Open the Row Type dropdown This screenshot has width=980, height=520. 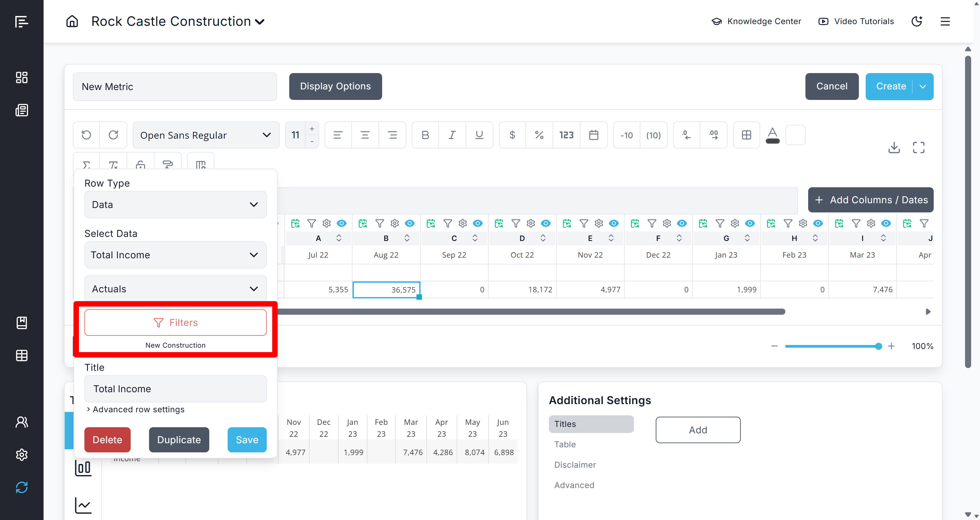pyautogui.click(x=175, y=205)
